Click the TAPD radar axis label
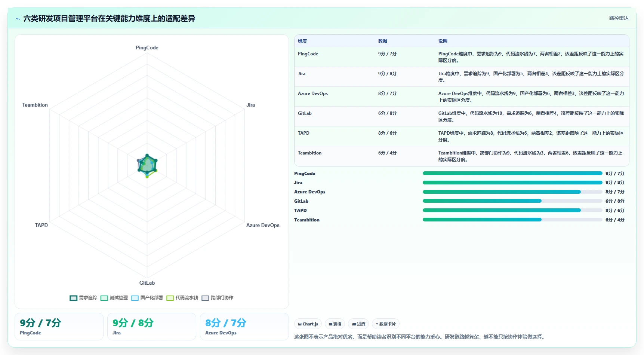644x355 pixels. point(41,225)
